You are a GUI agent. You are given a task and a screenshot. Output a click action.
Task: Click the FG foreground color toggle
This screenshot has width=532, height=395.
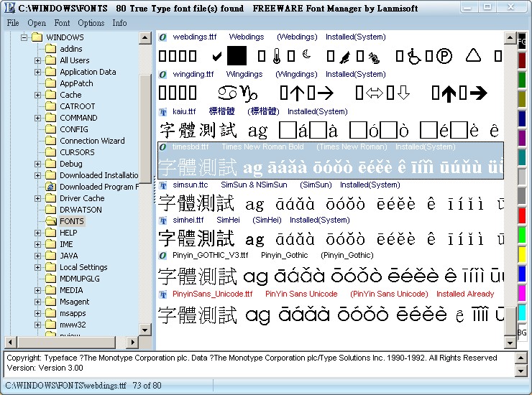tap(522, 42)
